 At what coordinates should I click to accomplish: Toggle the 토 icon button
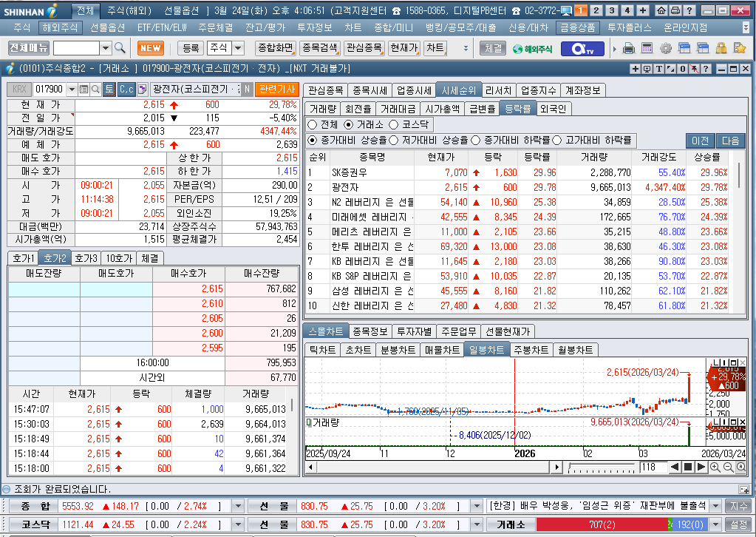coord(109,89)
